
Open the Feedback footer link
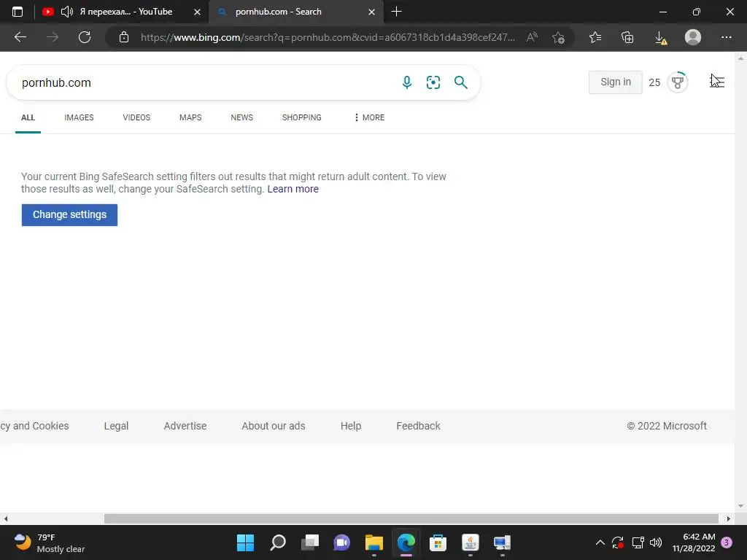point(418,426)
